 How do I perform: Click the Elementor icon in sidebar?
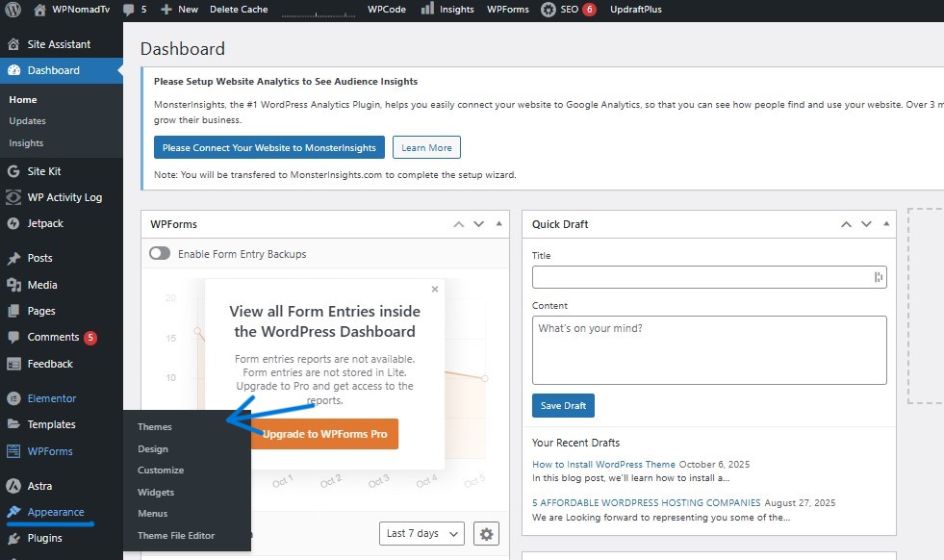pyautogui.click(x=13, y=398)
